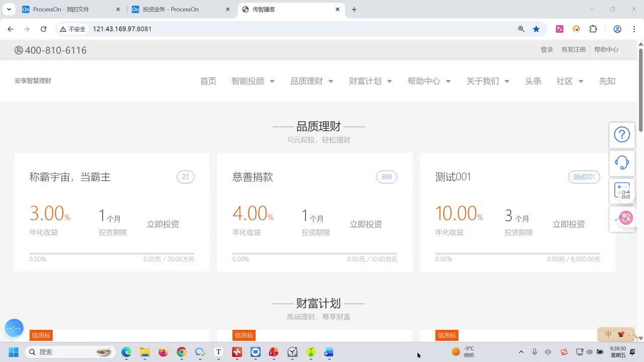Viewport: 644px width, 362px height.
Task: Open WPS Word icon in taskbar
Action: click(329, 352)
